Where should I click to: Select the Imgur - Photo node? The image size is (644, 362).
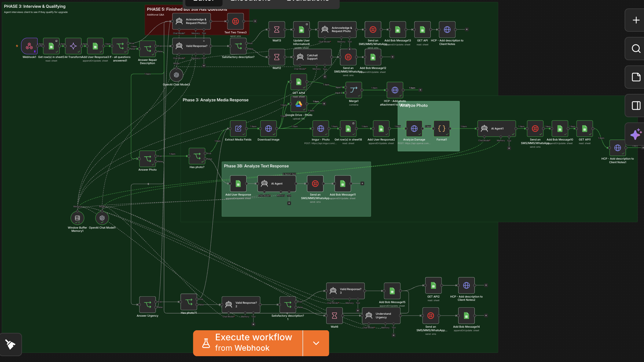coord(321,129)
